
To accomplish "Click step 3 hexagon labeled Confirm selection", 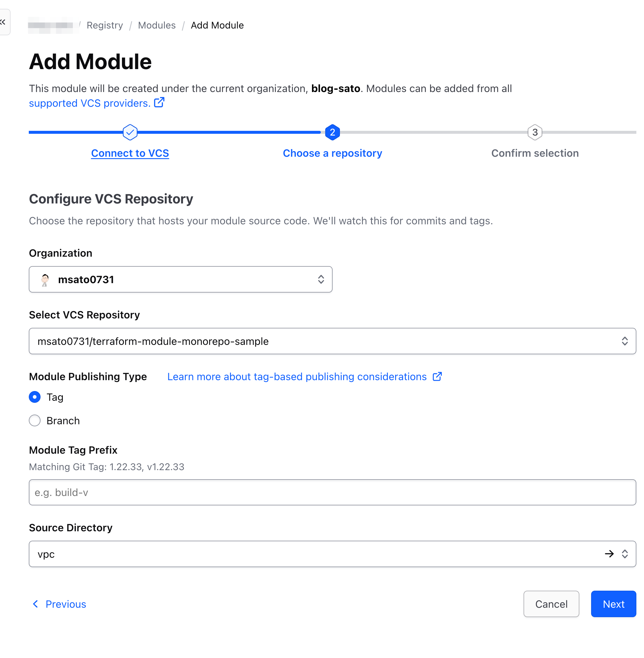I will (x=535, y=132).
